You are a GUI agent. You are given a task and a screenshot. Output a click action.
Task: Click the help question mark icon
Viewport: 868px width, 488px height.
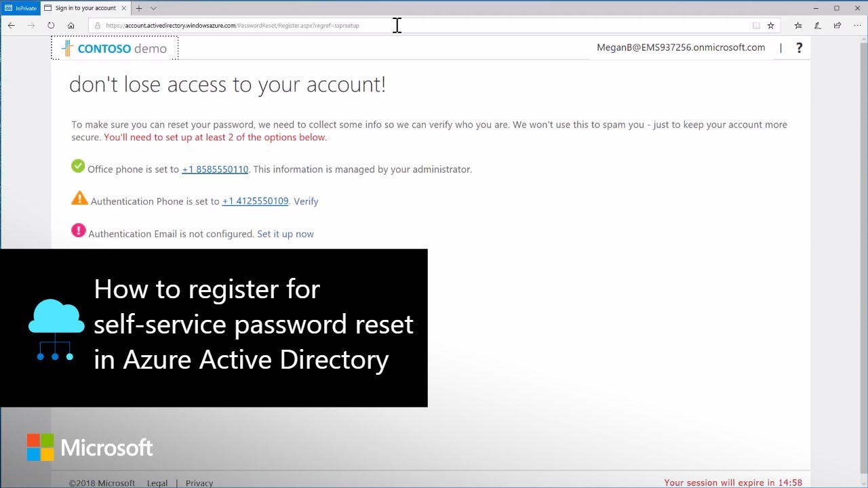click(799, 47)
